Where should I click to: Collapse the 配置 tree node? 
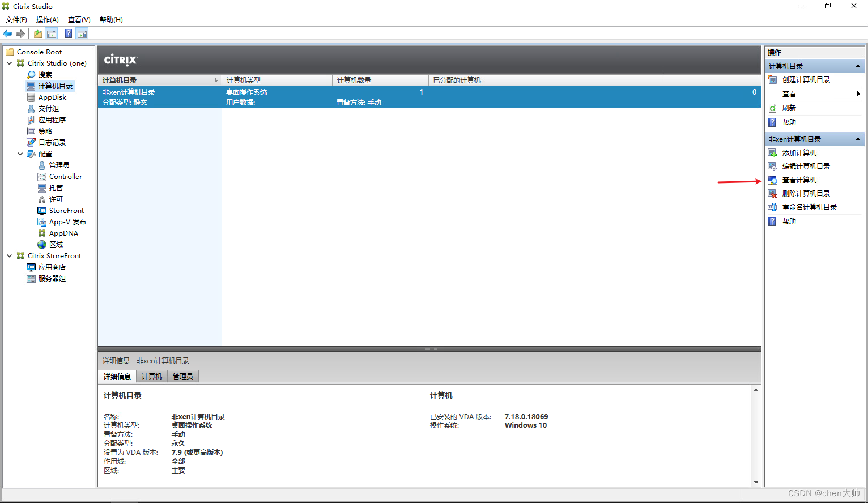click(x=20, y=154)
